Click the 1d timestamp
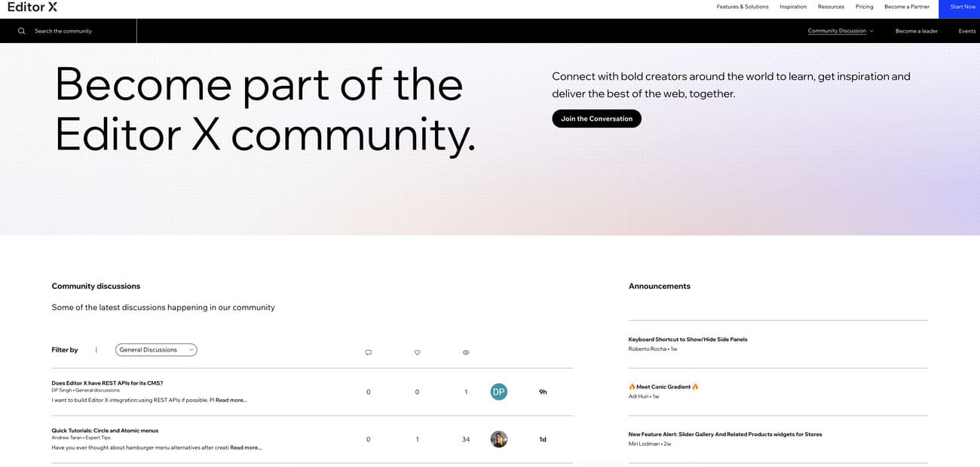 pos(543,439)
